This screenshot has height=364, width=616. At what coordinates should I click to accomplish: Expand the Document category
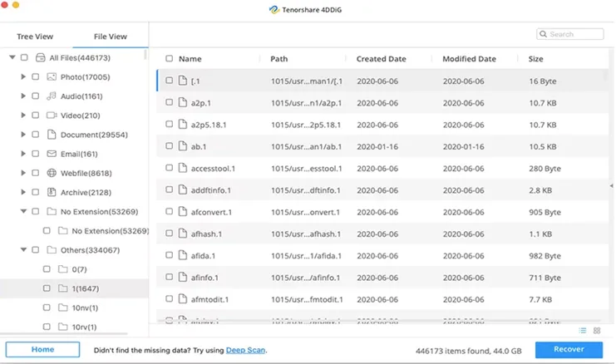coord(23,135)
